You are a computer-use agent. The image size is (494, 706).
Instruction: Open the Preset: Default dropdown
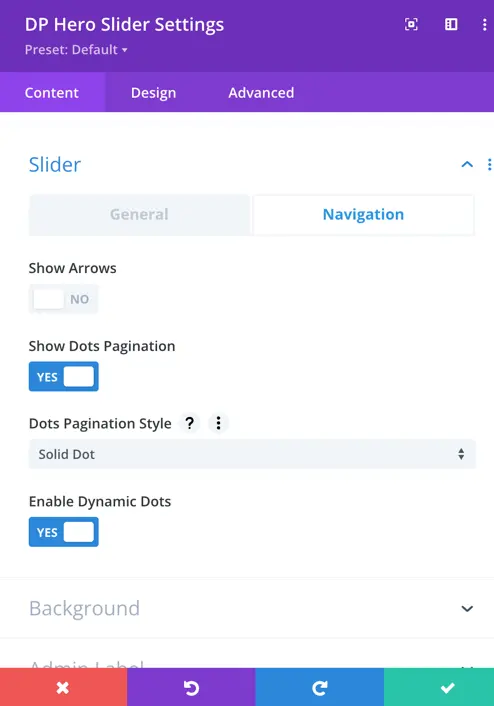(76, 50)
